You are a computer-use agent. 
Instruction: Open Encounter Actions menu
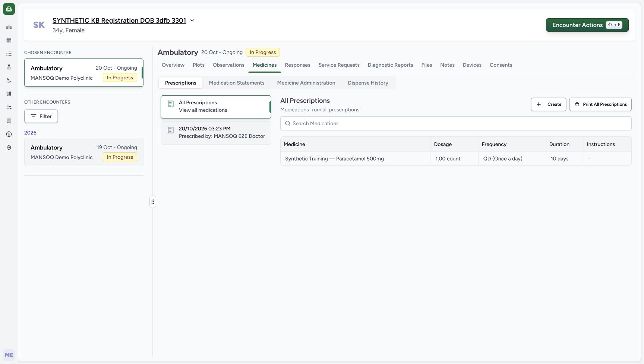587,25
